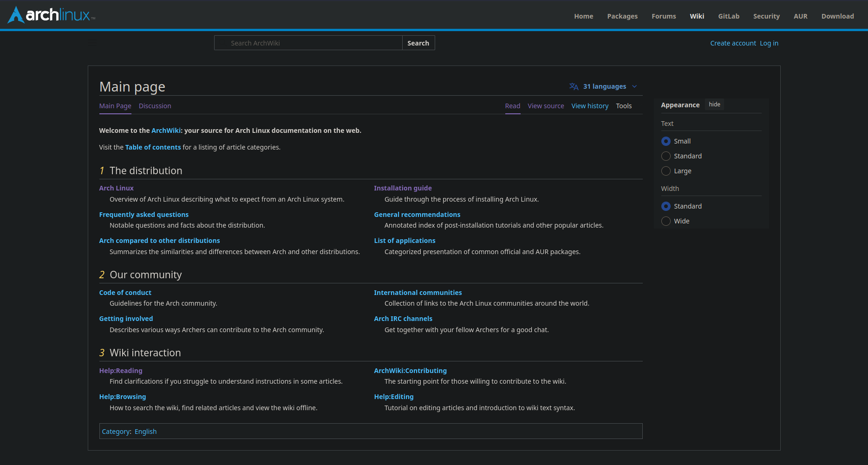
Task: Open Frequently asked questions link
Action: coord(144,215)
